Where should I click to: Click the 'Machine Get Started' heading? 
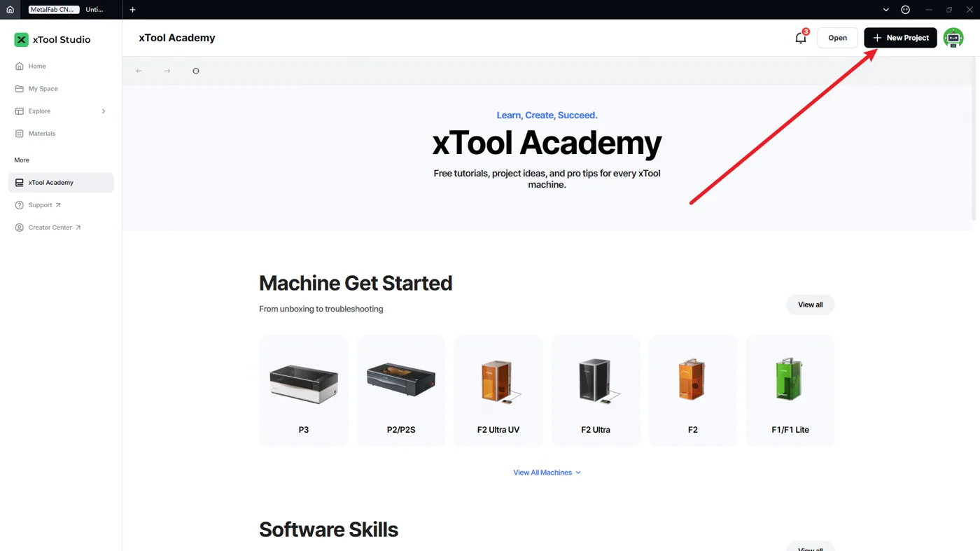coord(356,283)
